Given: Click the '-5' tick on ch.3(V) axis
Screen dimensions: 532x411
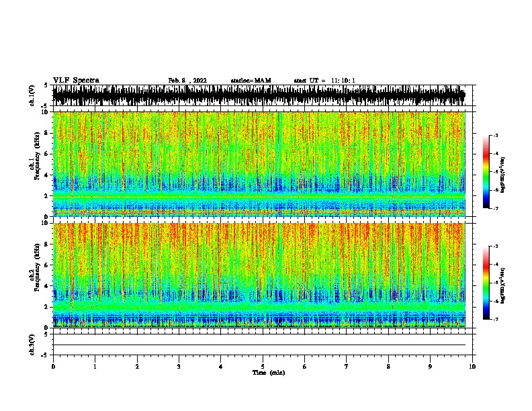Looking at the screenshot, I should pyautogui.click(x=45, y=355).
